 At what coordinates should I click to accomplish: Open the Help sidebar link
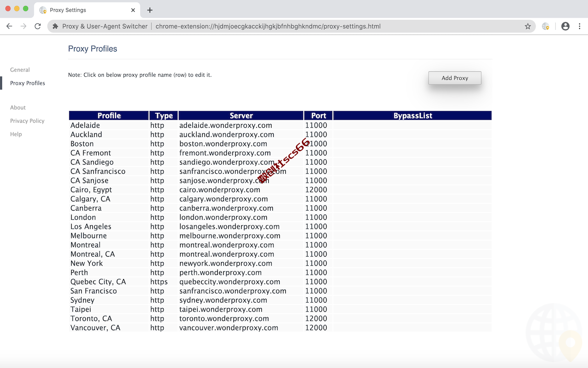(x=16, y=134)
